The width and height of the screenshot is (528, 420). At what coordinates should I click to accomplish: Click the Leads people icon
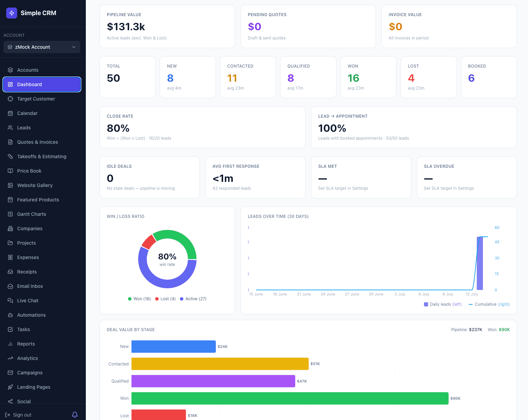click(10, 128)
